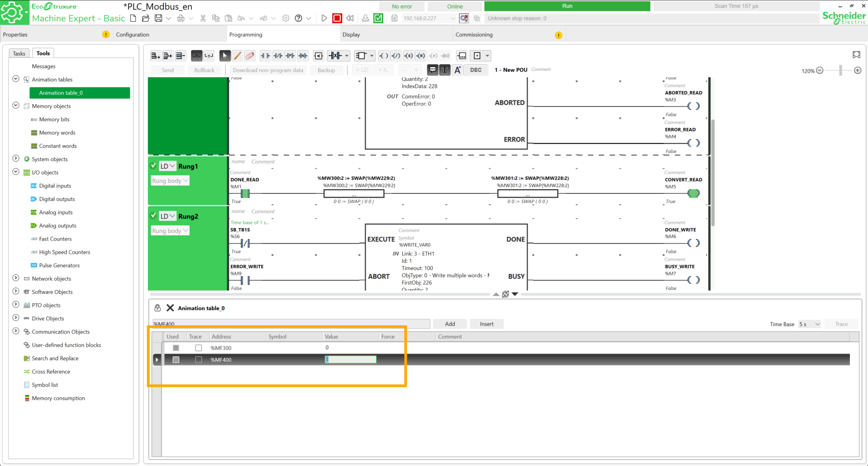This screenshot has width=868, height=466.
Task: Switch to the Tasks tab
Action: [x=19, y=53]
